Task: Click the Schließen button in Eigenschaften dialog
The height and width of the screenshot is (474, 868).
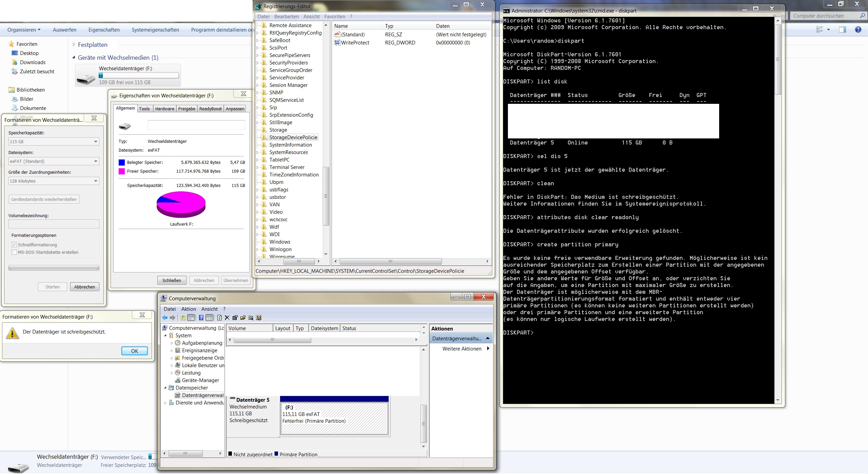Action: (172, 281)
